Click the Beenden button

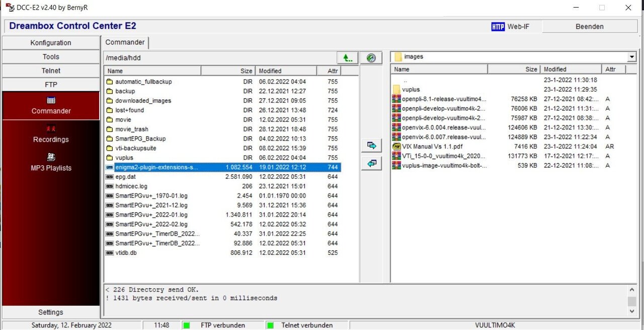(x=590, y=26)
